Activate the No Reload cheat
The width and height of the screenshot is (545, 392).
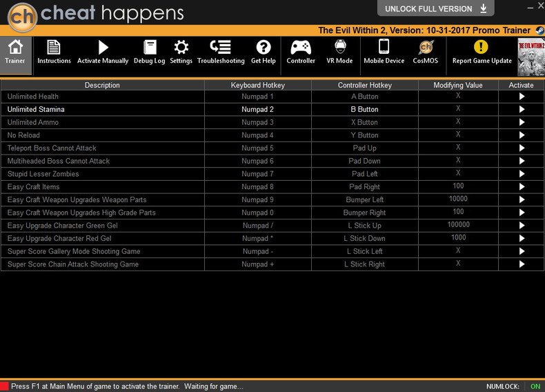click(522, 135)
